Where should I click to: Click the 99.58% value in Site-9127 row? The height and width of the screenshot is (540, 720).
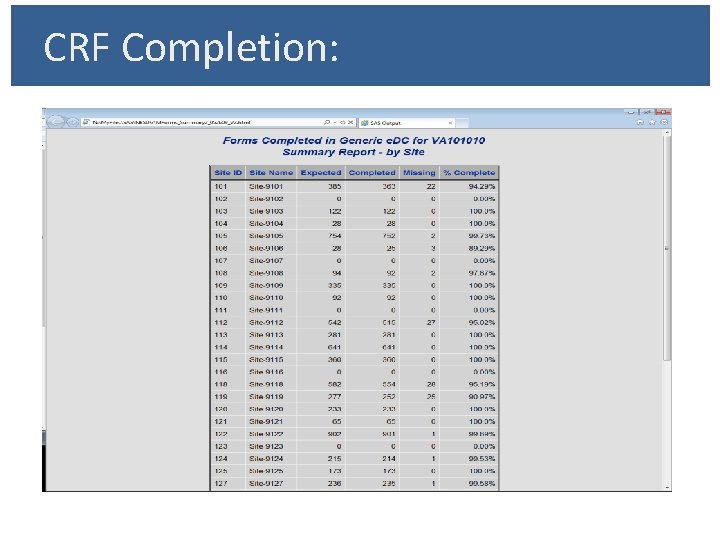482,484
